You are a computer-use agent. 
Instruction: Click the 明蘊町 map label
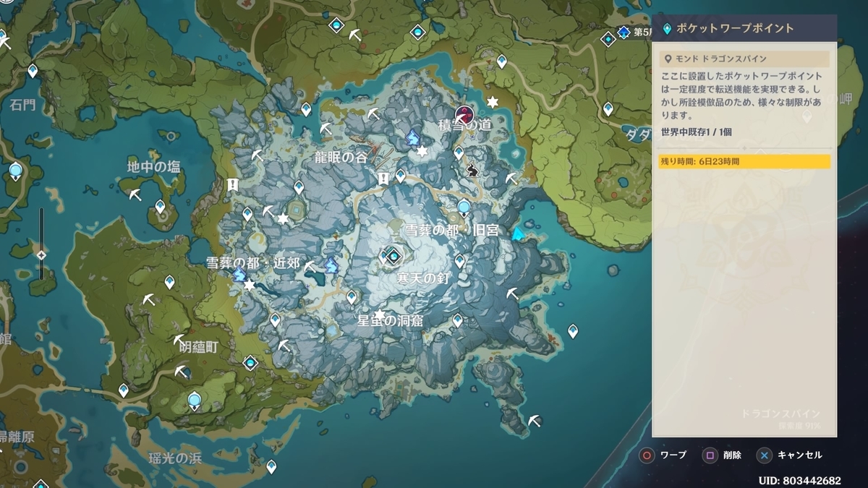click(198, 348)
